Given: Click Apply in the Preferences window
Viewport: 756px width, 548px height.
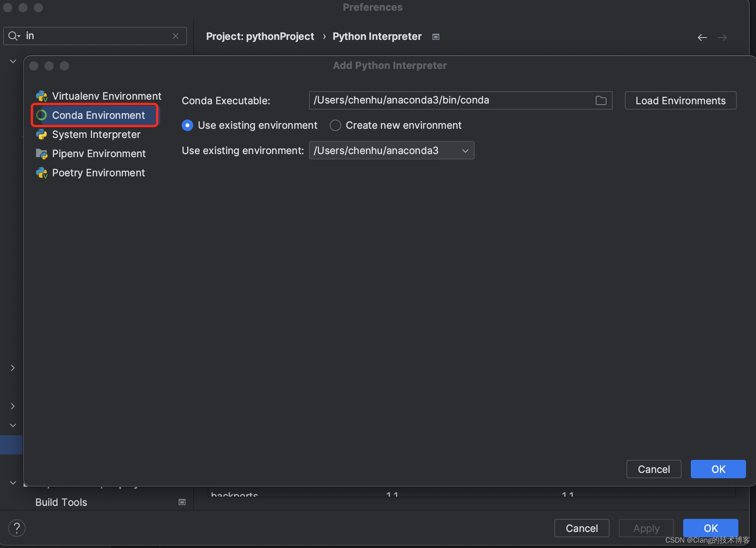Looking at the screenshot, I should [646, 528].
